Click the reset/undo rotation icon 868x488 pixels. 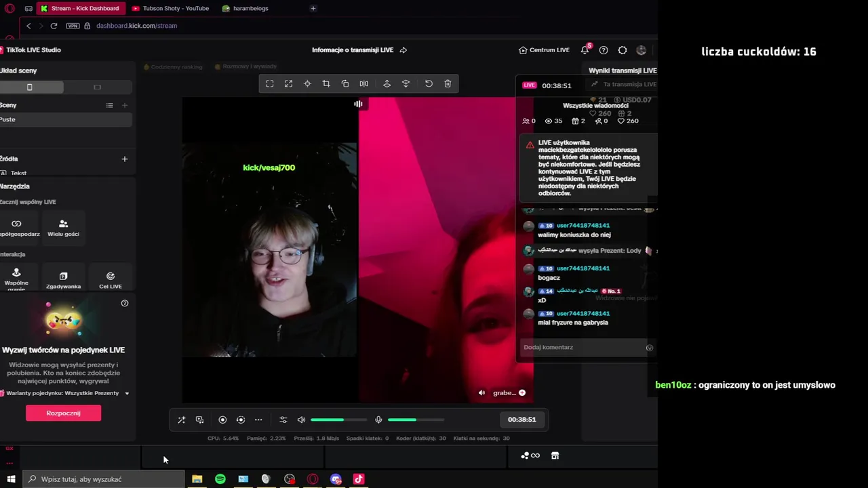[429, 83]
